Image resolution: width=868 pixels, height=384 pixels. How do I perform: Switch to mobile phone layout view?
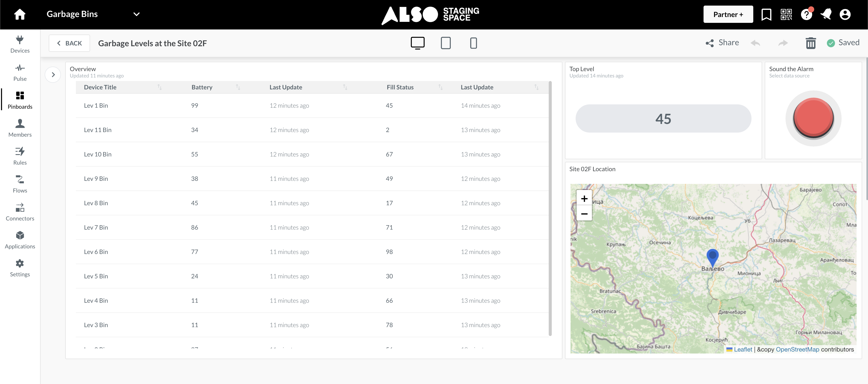(x=473, y=43)
